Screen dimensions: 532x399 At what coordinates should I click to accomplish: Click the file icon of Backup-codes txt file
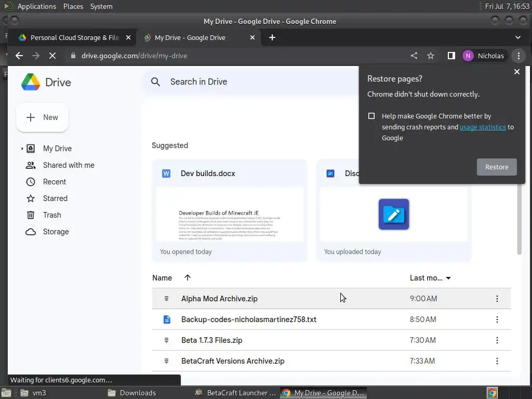(167, 320)
